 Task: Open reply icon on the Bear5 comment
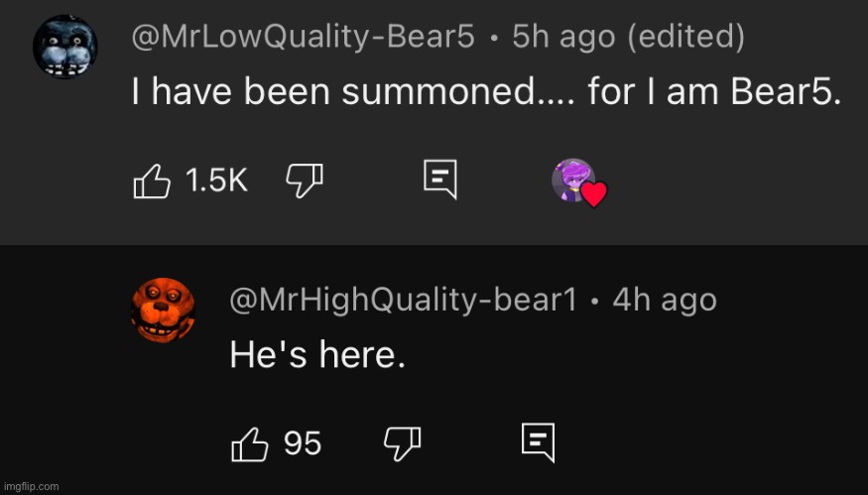[x=438, y=181]
